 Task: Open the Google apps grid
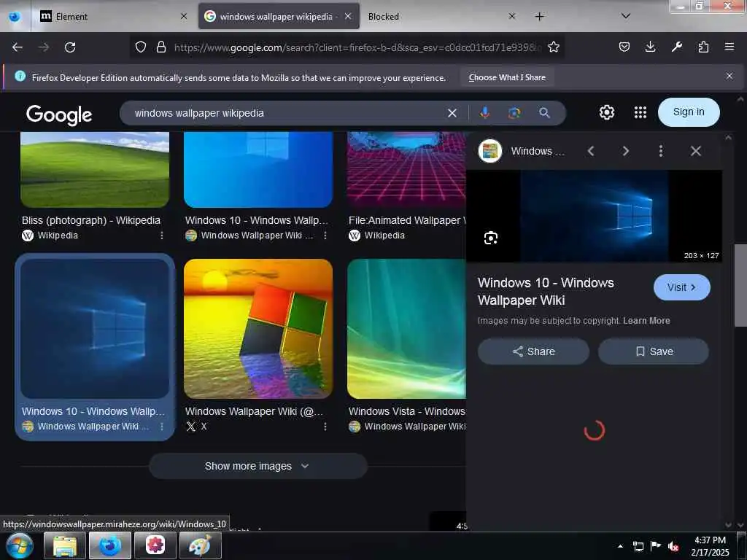pos(640,112)
